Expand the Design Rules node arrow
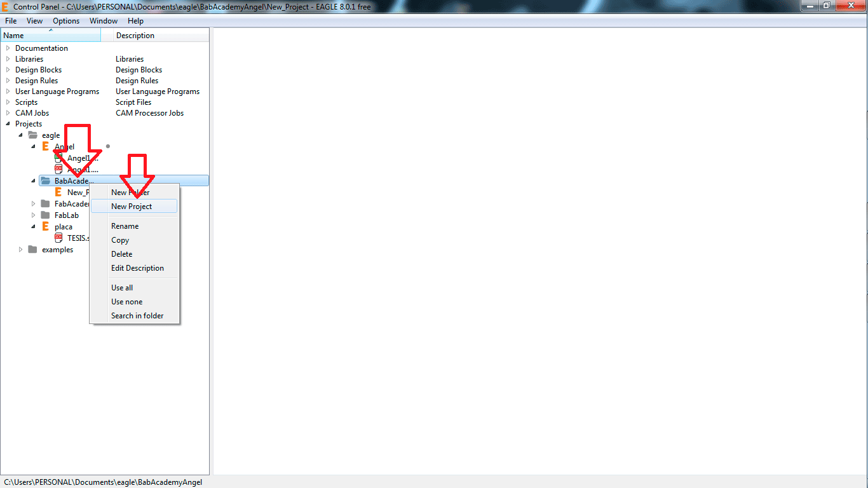This screenshot has width=868, height=488. pos(8,81)
